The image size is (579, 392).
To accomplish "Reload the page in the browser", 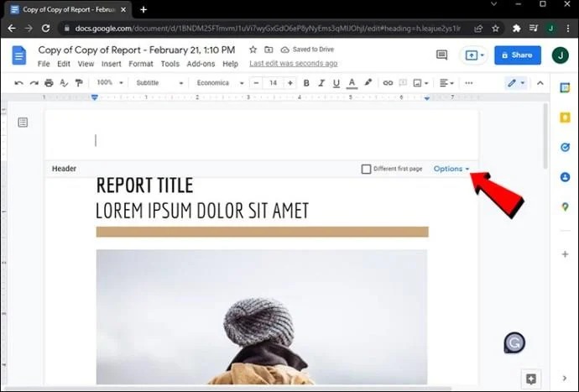I will pos(46,28).
